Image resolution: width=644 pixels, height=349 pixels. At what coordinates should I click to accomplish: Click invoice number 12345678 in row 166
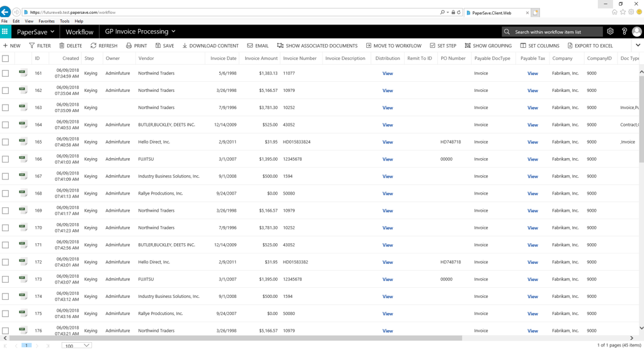pyautogui.click(x=292, y=159)
